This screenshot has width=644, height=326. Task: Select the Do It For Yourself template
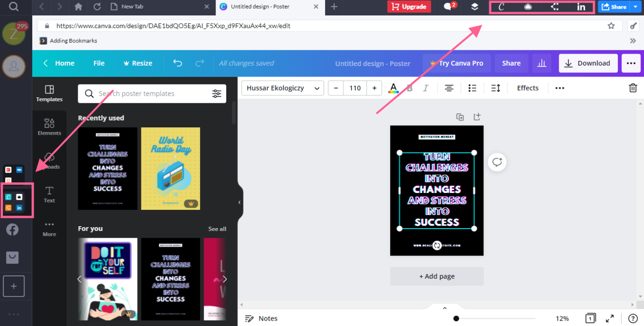(x=108, y=279)
